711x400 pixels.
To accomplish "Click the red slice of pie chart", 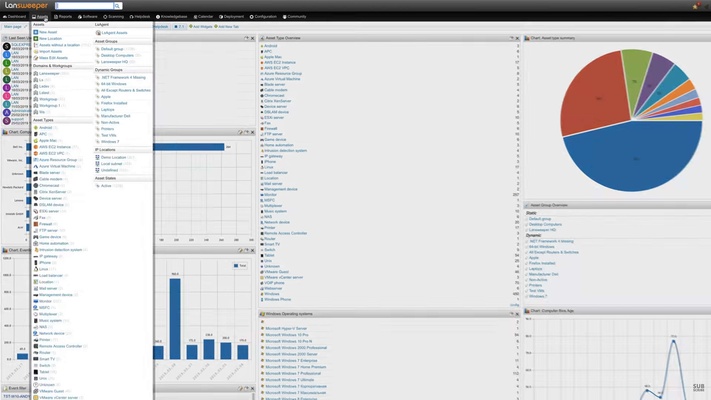I will [x=594, y=95].
